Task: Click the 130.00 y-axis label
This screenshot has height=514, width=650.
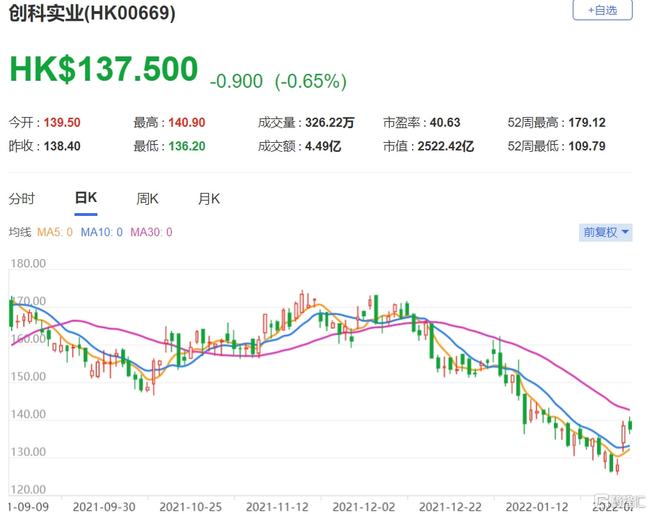Action: pos(28,452)
